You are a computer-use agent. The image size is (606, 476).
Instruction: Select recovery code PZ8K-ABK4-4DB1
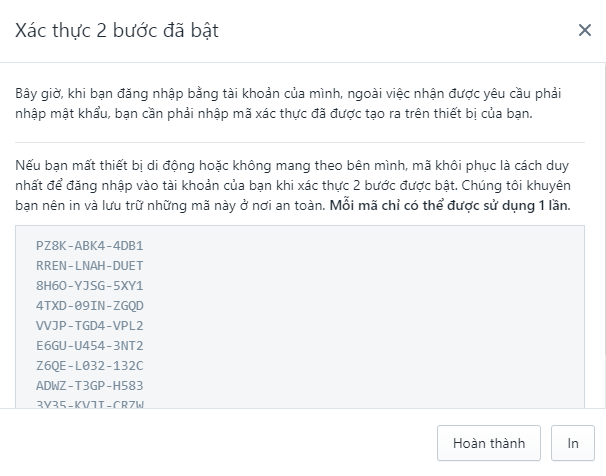click(x=90, y=246)
